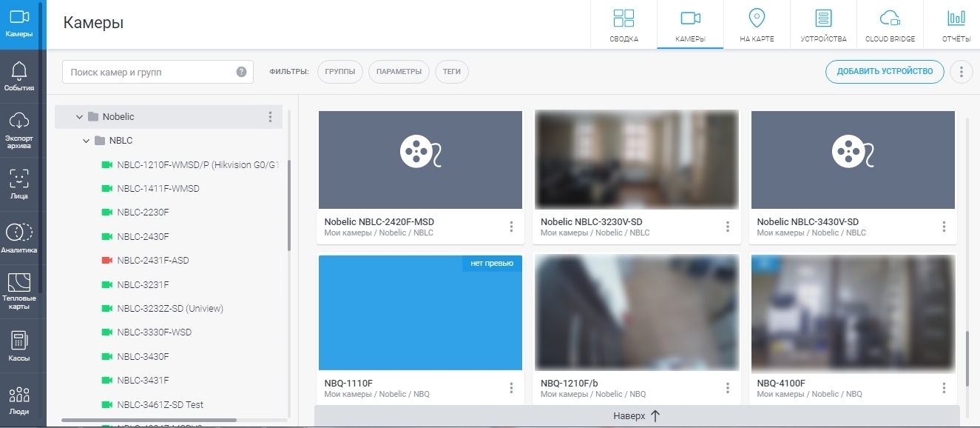This screenshot has width=980, height=428.
Task: Open NBQ-1210F/b camera thumbnail
Action: (x=636, y=313)
